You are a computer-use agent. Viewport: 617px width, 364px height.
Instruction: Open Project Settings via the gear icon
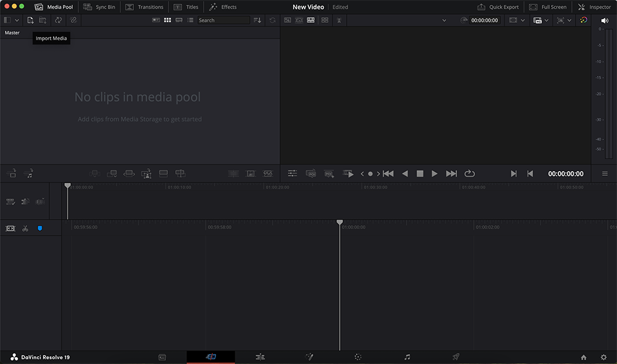pos(603,357)
